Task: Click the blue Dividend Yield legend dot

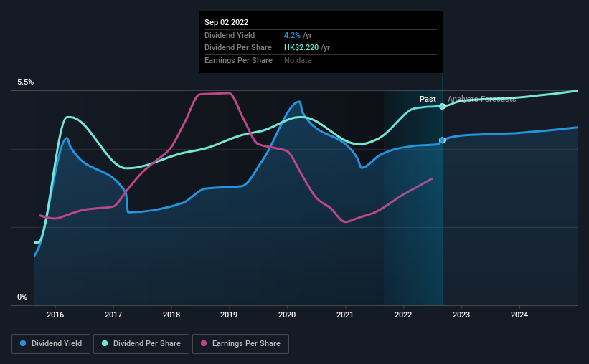Action: 23,343
